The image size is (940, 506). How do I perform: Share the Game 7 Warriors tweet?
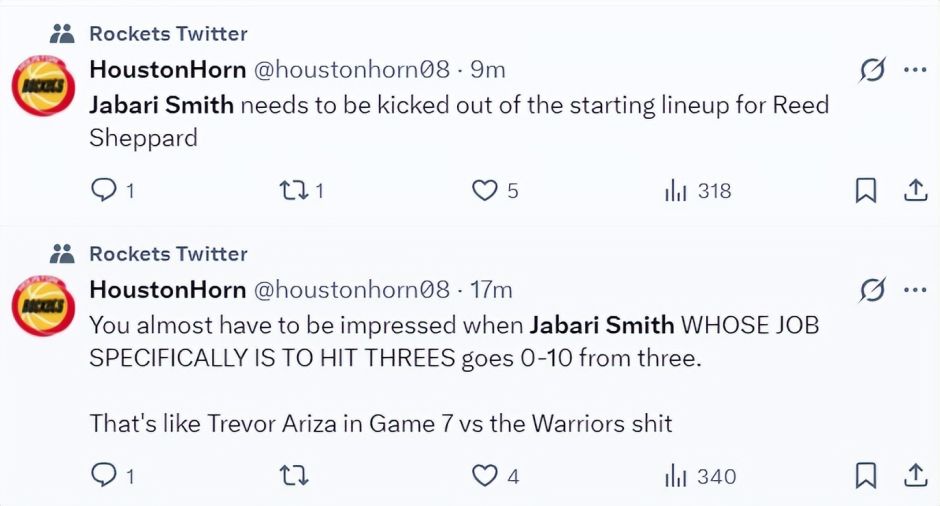[x=915, y=476]
